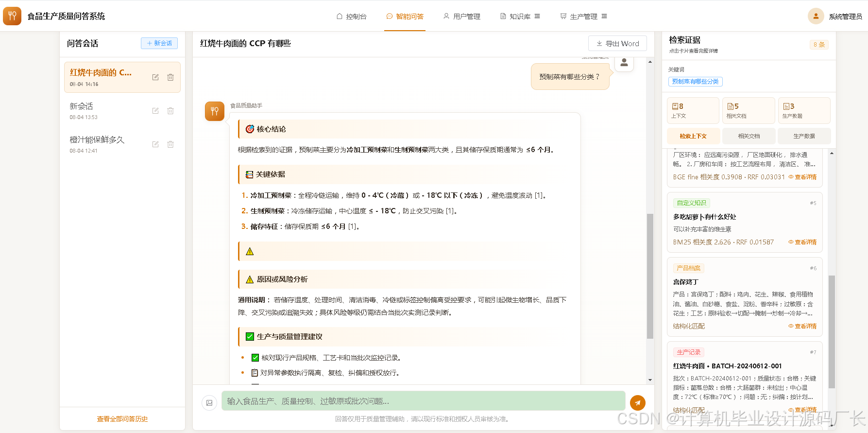This screenshot has width=868, height=433.
Task: Expand the 生产管理 dropdown menu
Action: [x=583, y=17]
